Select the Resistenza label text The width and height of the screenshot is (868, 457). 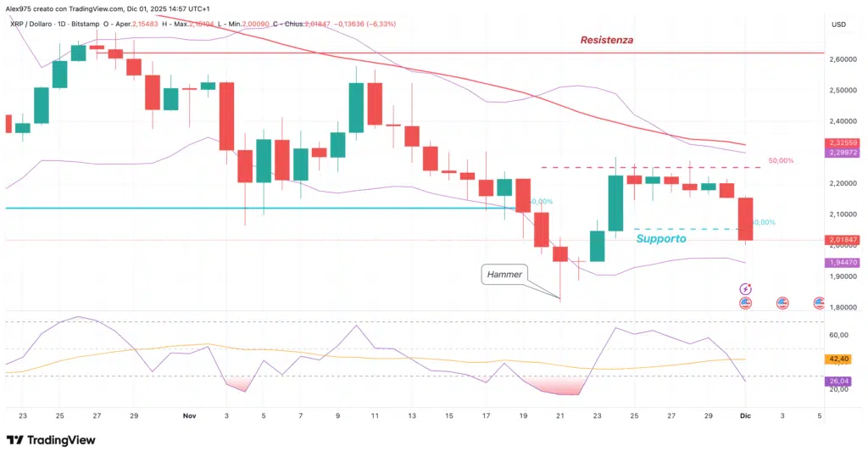click(x=606, y=40)
